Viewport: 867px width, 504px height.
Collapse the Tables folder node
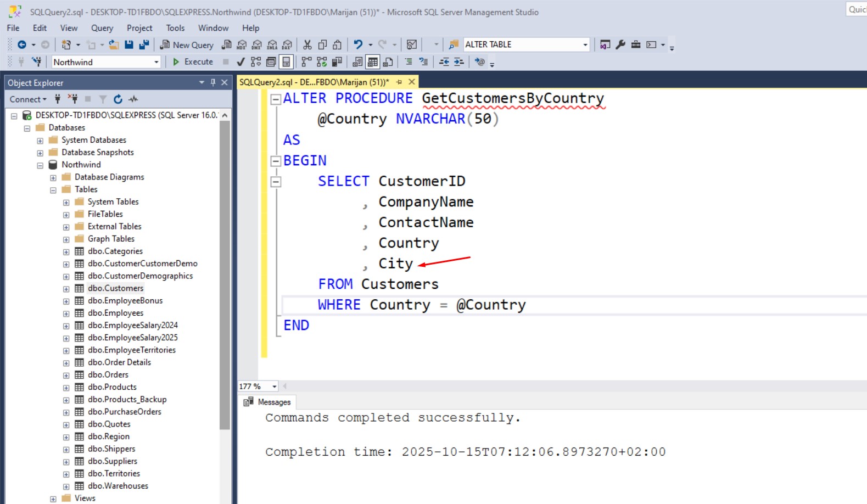click(53, 190)
